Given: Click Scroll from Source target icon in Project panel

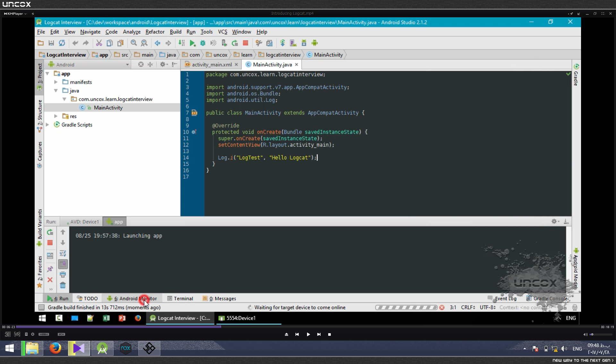Looking at the screenshot, I should 141,64.
